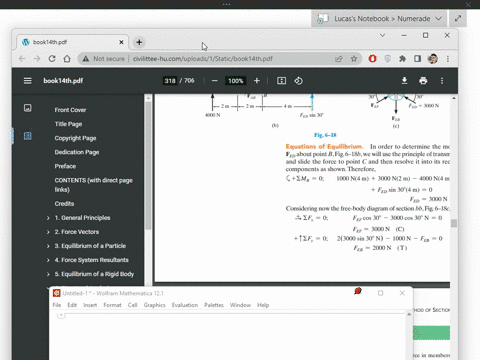
Task: Click the address bar URL
Action: click(203, 59)
